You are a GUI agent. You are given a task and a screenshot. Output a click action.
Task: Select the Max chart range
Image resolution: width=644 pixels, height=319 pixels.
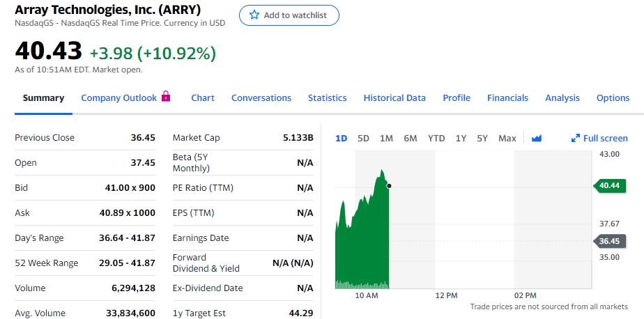pos(507,139)
